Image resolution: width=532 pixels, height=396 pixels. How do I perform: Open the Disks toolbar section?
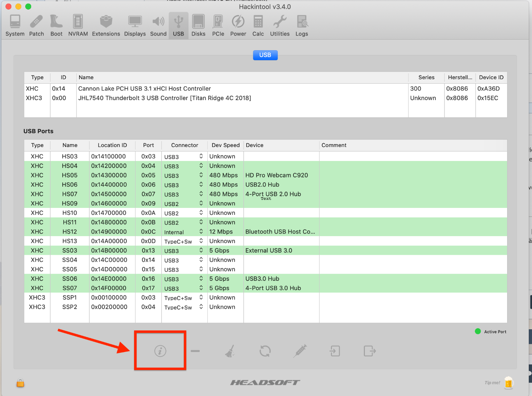click(x=198, y=26)
